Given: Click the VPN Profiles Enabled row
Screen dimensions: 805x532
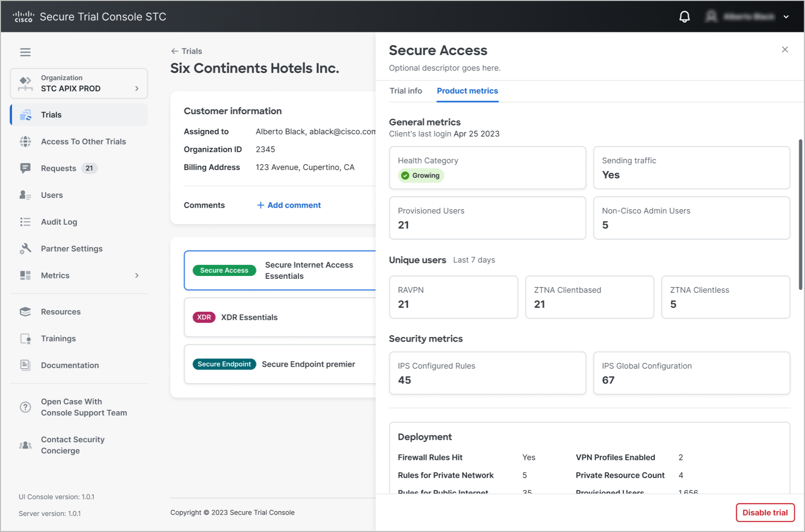Looking at the screenshot, I should click(x=630, y=458).
